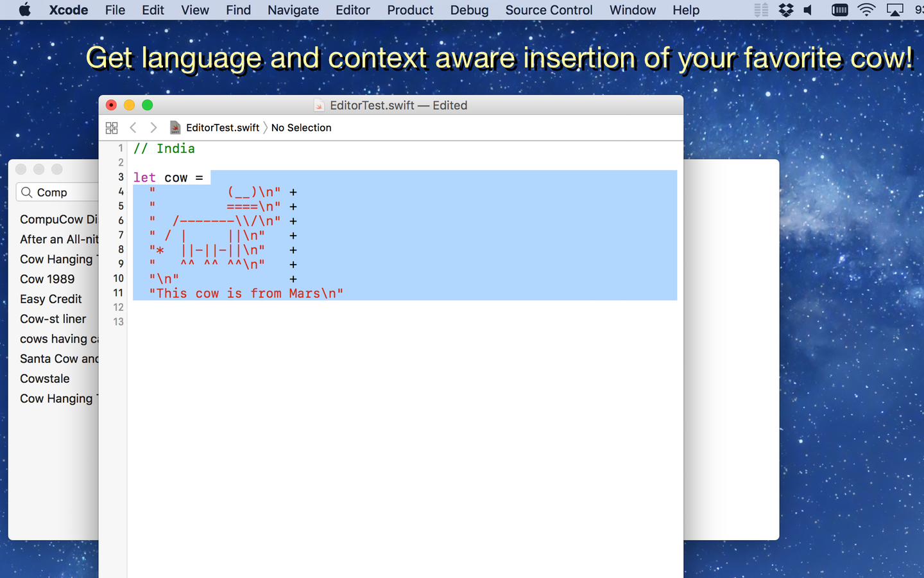
Task: Click the search magnifier icon
Action: pyautogui.click(x=26, y=193)
